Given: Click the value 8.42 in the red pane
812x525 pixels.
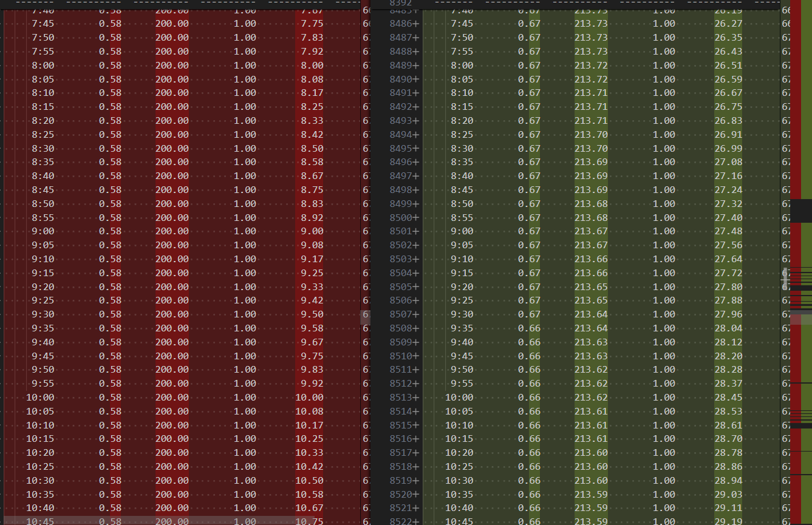Looking at the screenshot, I should click(x=312, y=135).
